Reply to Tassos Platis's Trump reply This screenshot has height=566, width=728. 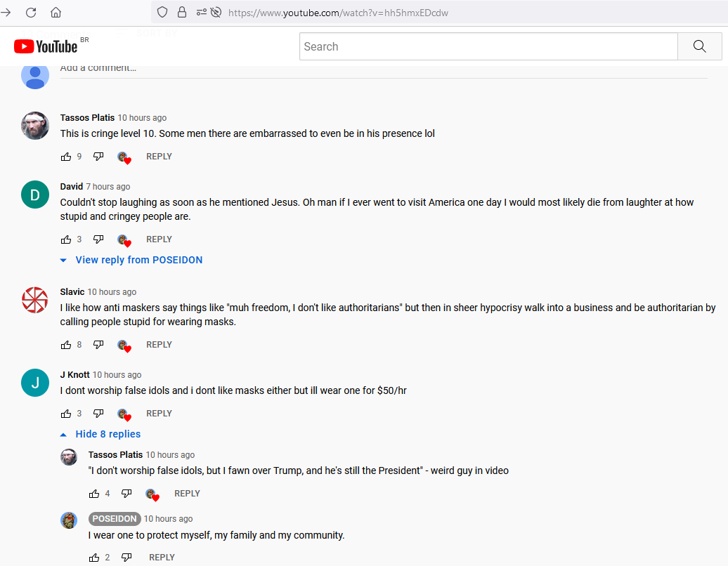[x=187, y=494]
